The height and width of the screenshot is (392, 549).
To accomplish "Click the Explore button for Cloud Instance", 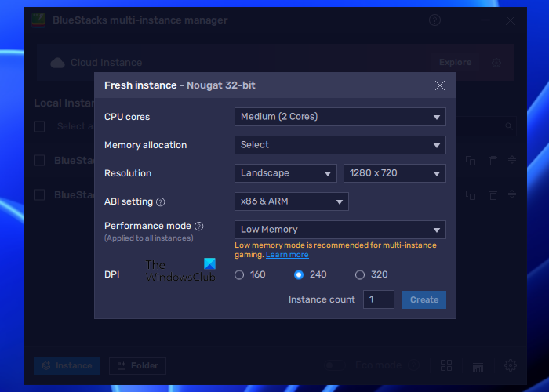I will coord(455,62).
